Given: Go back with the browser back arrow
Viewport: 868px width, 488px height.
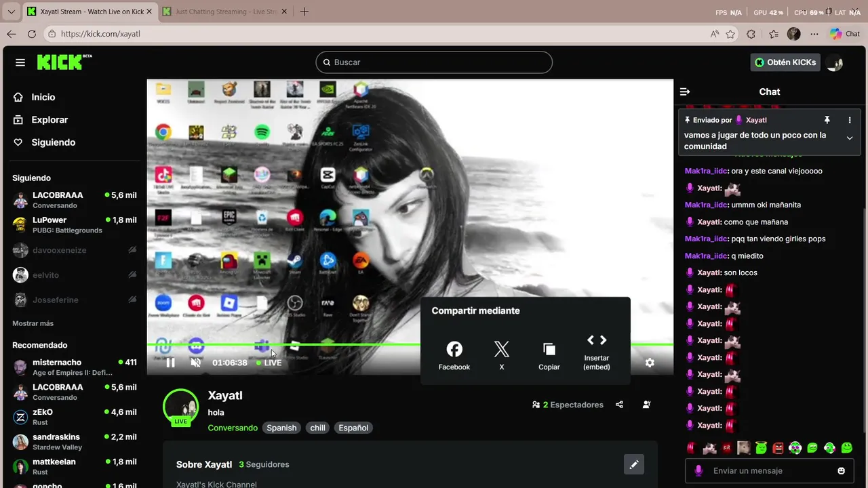Looking at the screenshot, I should [11, 34].
